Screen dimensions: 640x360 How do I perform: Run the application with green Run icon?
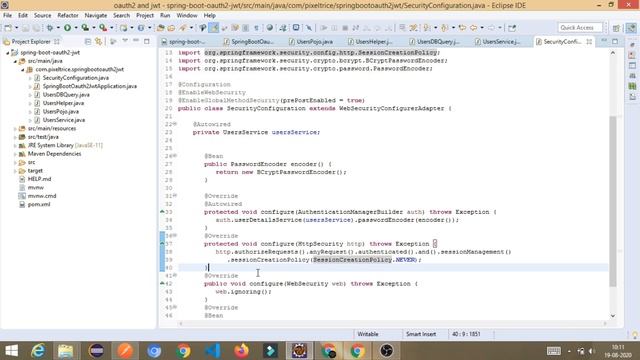click(67, 28)
